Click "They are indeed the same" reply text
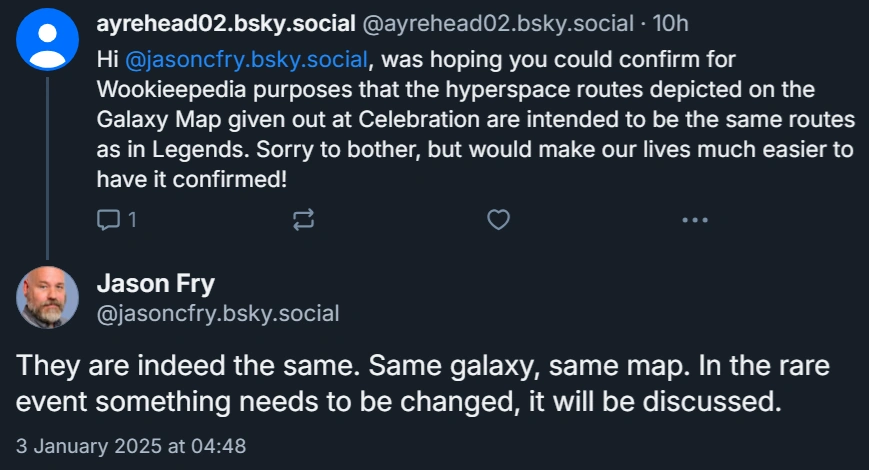869x470 pixels. tap(182, 365)
